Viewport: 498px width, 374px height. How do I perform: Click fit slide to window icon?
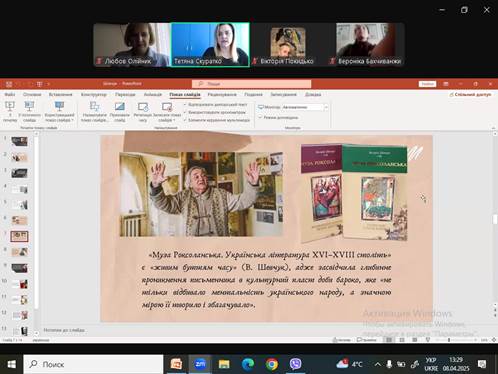(494, 340)
